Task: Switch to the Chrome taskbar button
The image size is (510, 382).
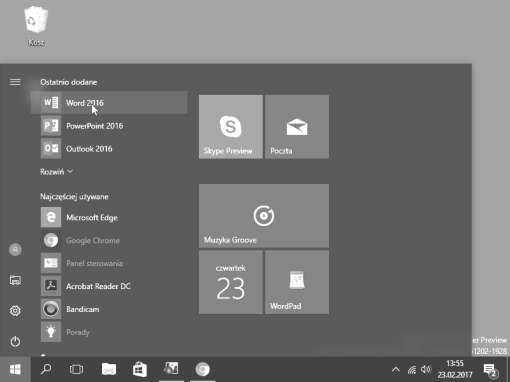Action: (202, 369)
